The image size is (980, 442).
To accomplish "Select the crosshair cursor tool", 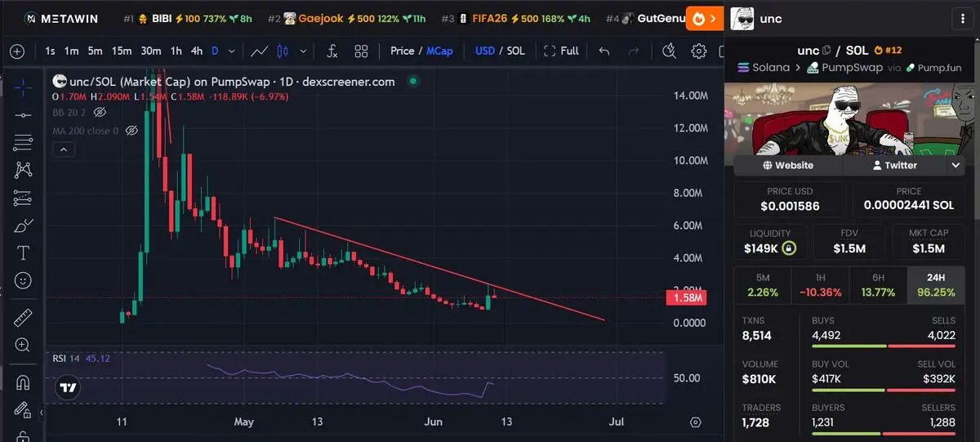I will [x=23, y=87].
